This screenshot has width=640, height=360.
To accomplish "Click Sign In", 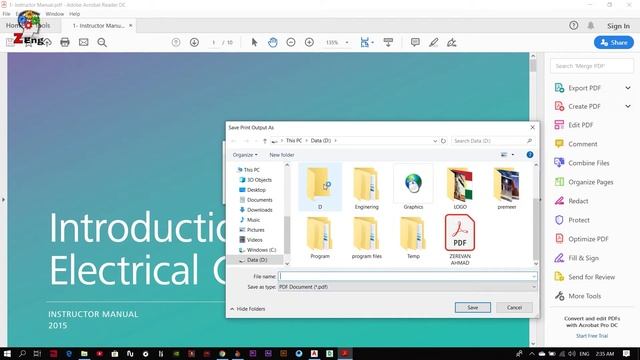I will pos(618,26).
